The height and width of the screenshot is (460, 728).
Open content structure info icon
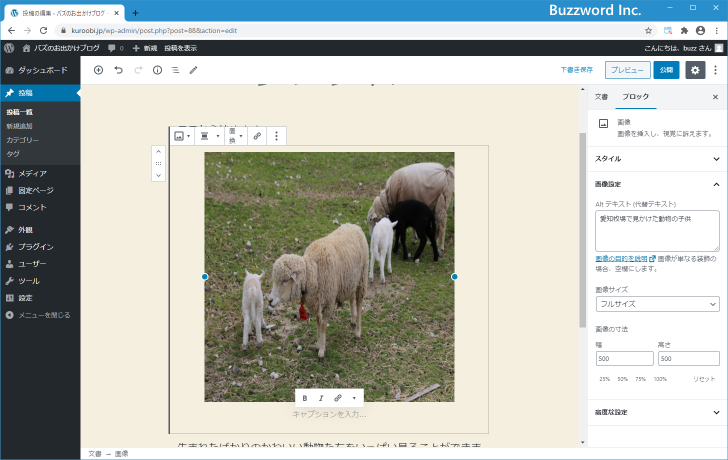157,70
